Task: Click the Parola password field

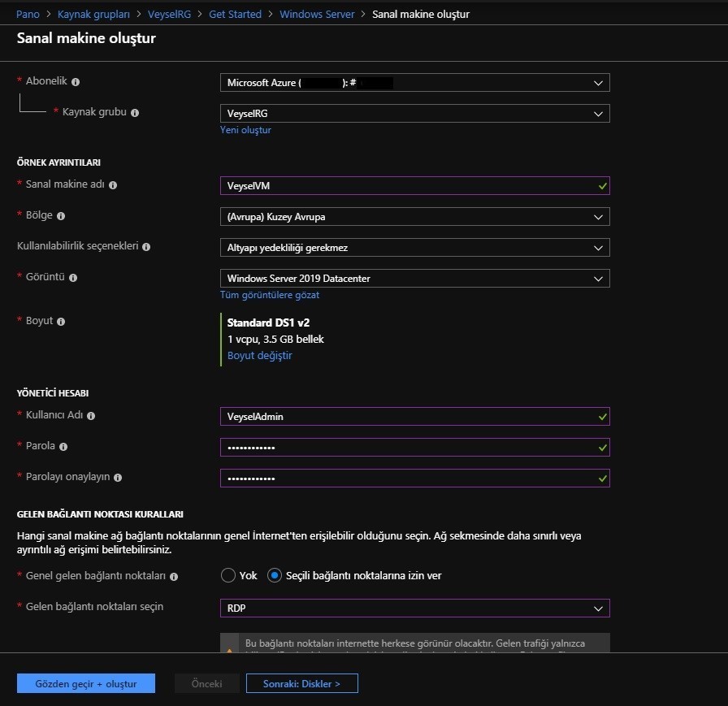Action: pyautogui.click(x=414, y=448)
